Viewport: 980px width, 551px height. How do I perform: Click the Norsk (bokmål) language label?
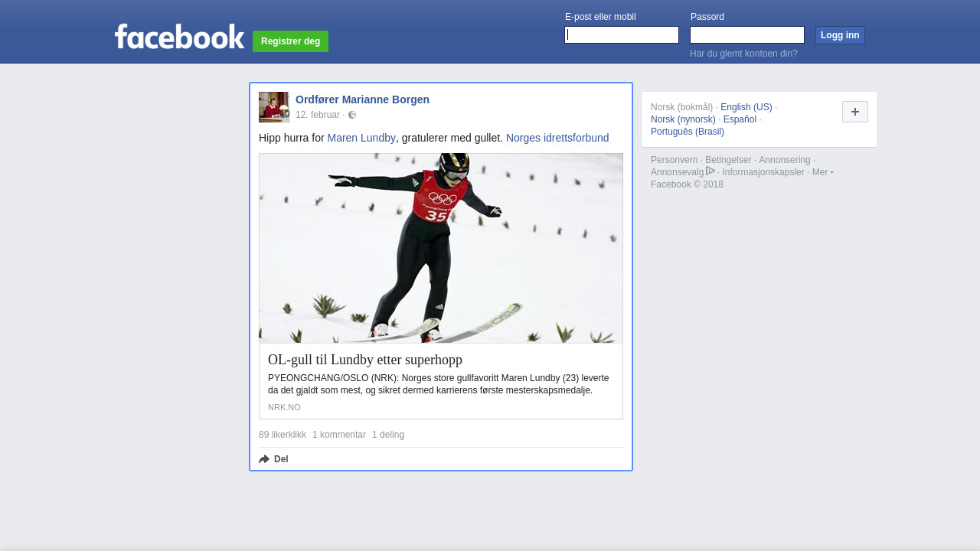coord(681,107)
